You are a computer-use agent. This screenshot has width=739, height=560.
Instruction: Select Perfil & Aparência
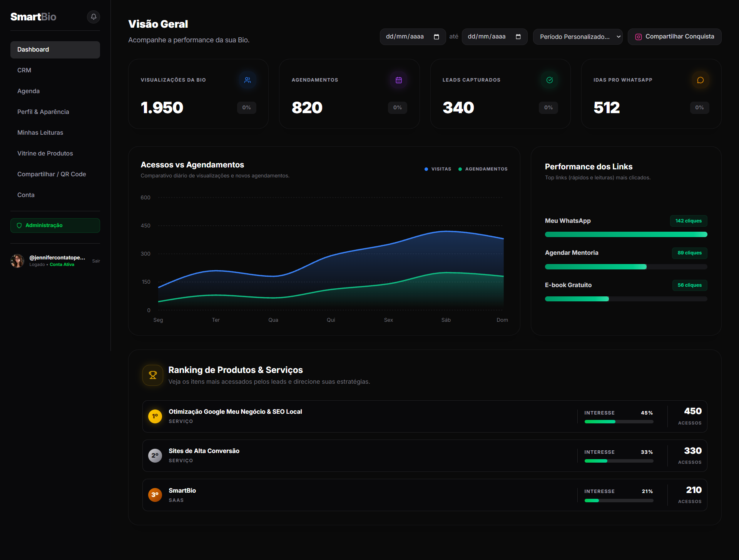[55, 112]
